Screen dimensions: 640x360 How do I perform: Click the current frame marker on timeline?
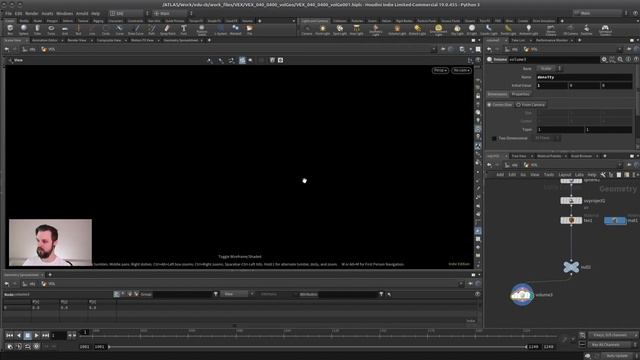(x=85, y=332)
